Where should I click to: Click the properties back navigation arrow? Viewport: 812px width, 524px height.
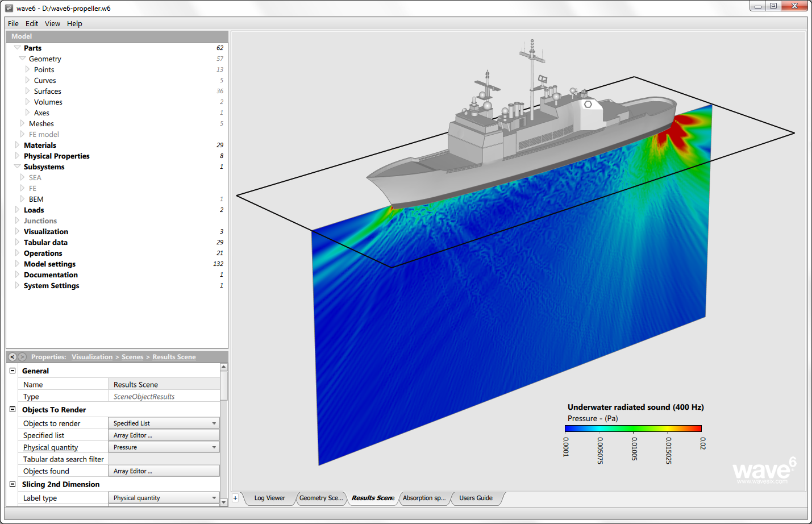13,357
